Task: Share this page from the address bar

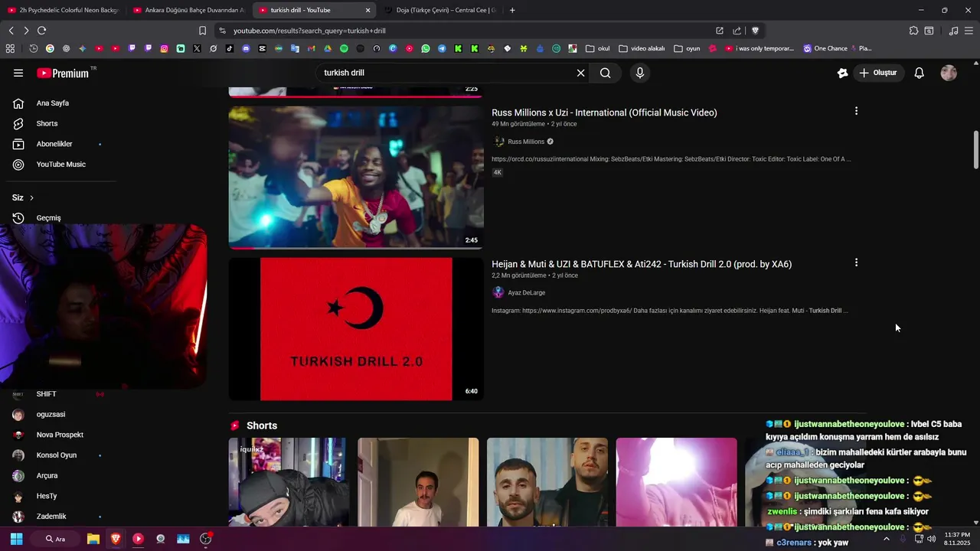Action: tap(737, 31)
